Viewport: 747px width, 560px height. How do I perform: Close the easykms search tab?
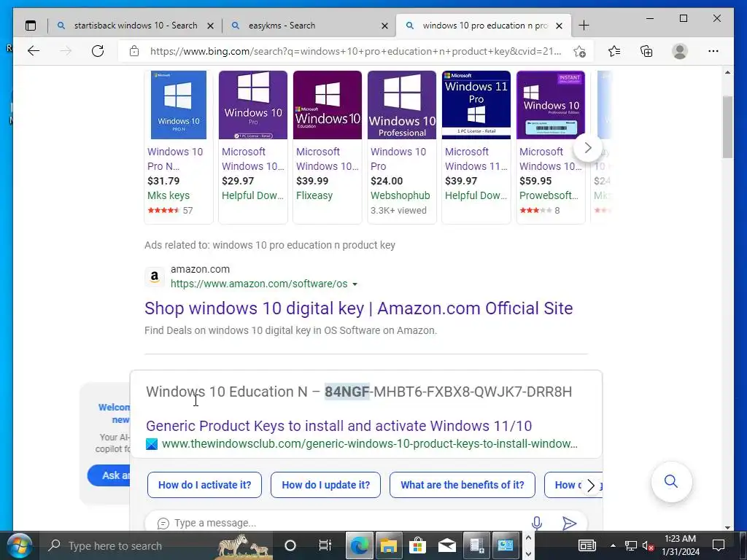coord(385,26)
